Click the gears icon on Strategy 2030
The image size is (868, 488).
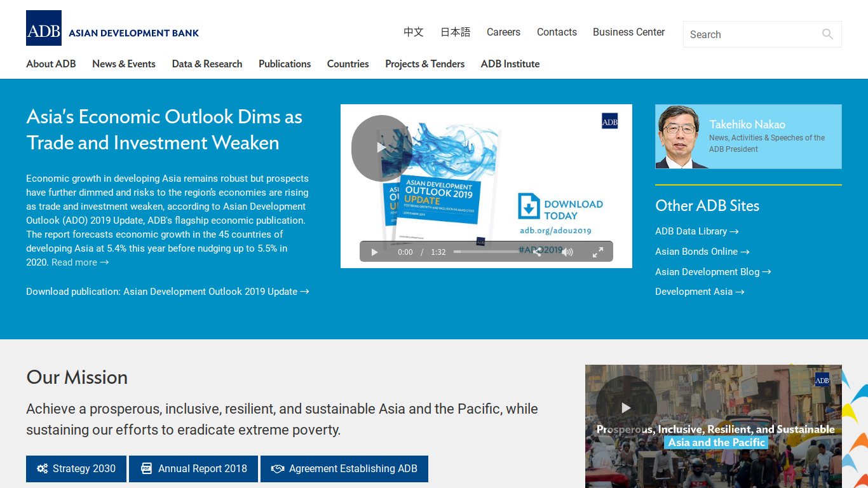click(43, 469)
